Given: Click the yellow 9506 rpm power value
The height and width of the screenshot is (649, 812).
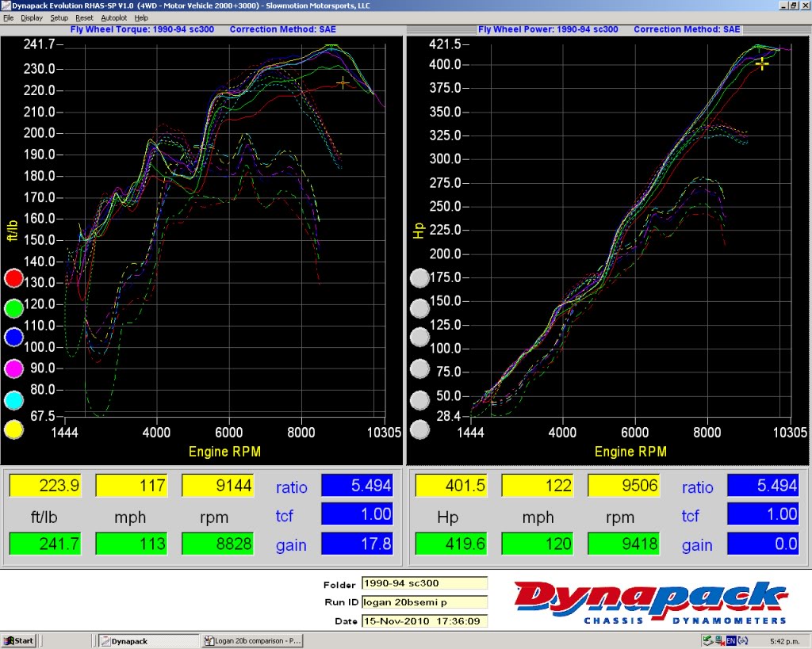Looking at the screenshot, I should (x=624, y=486).
